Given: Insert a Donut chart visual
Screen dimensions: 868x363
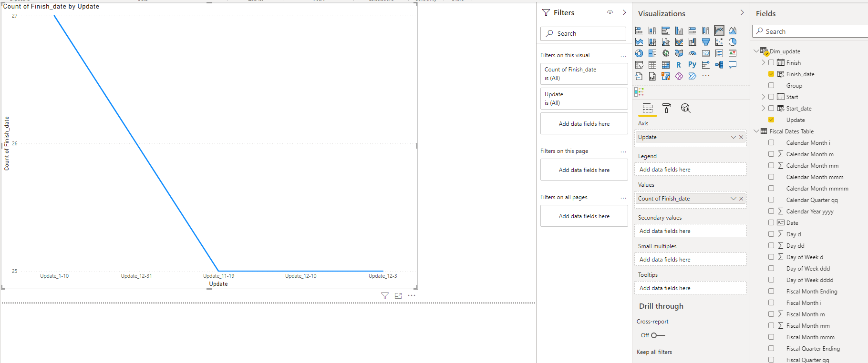Looking at the screenshot, I should pos(639,53).
